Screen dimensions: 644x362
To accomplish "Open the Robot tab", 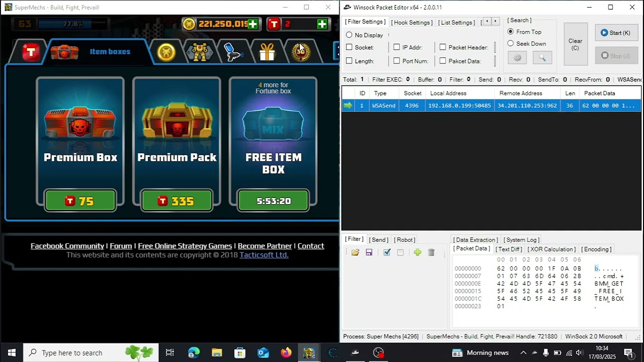I will click(x=405, y=240).
